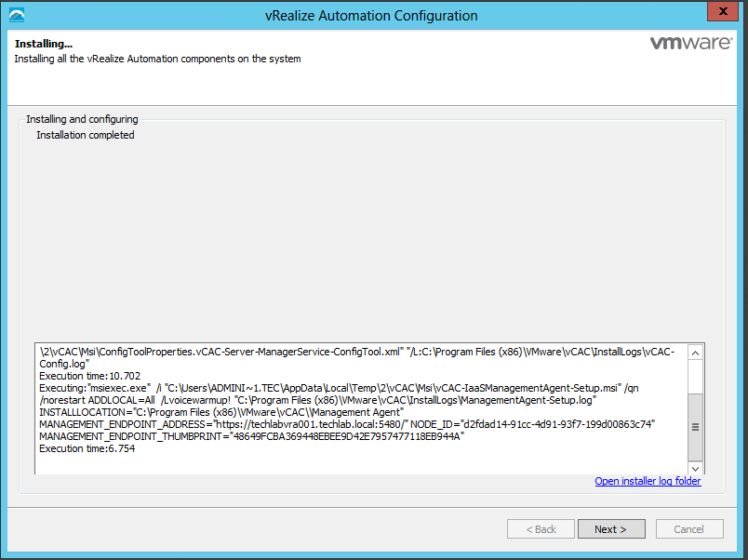Image resolution: width=748 pixels, height=560 pixels.
Task: Click the Next button
Action: (x=611, y=529)
